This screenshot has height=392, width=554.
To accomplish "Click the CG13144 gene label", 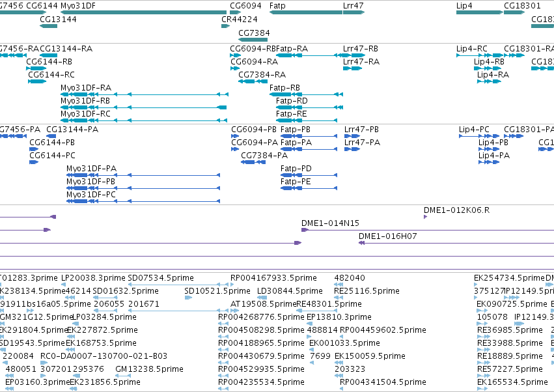I will [x=59, y=19].
